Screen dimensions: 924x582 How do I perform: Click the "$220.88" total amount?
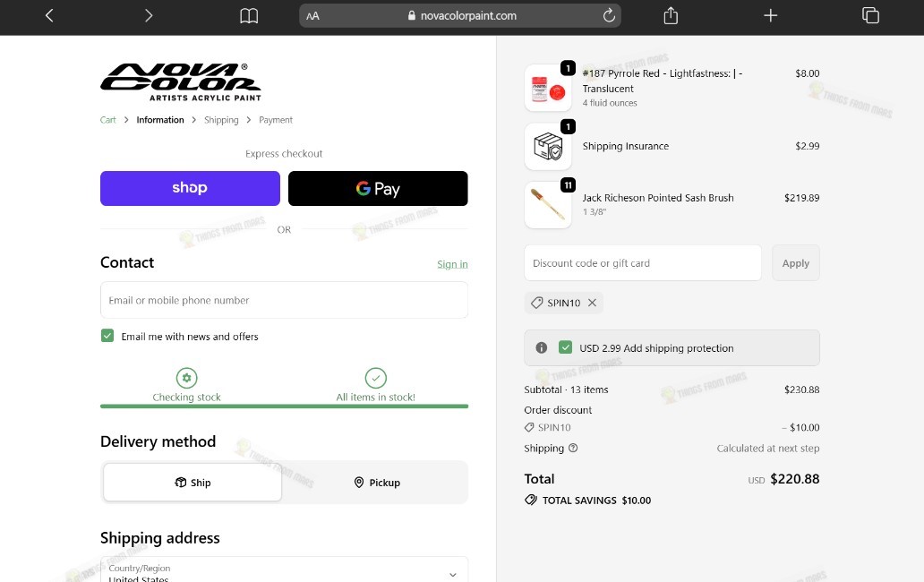click(794, 478)
